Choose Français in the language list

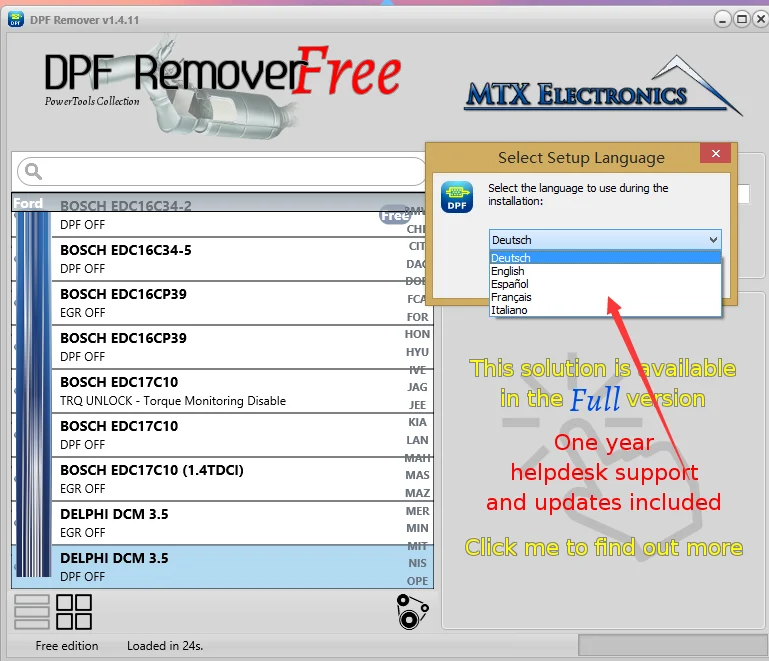click(x=605, y=297)
